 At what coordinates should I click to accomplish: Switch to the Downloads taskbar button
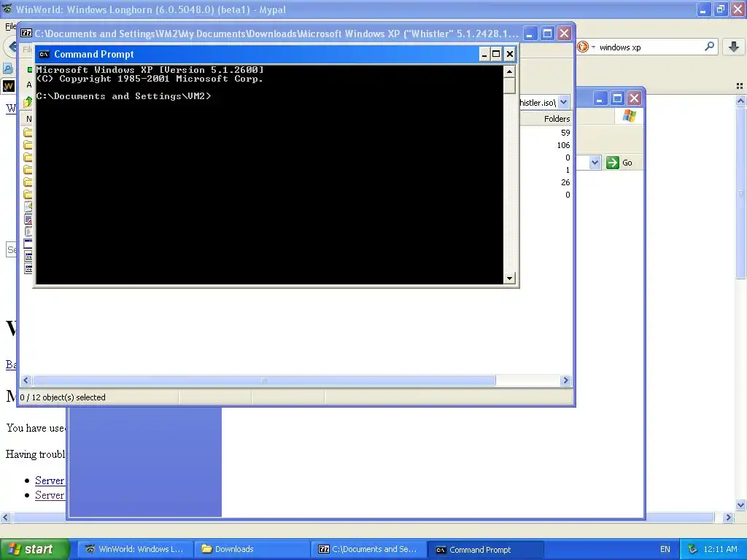[252, 549]
